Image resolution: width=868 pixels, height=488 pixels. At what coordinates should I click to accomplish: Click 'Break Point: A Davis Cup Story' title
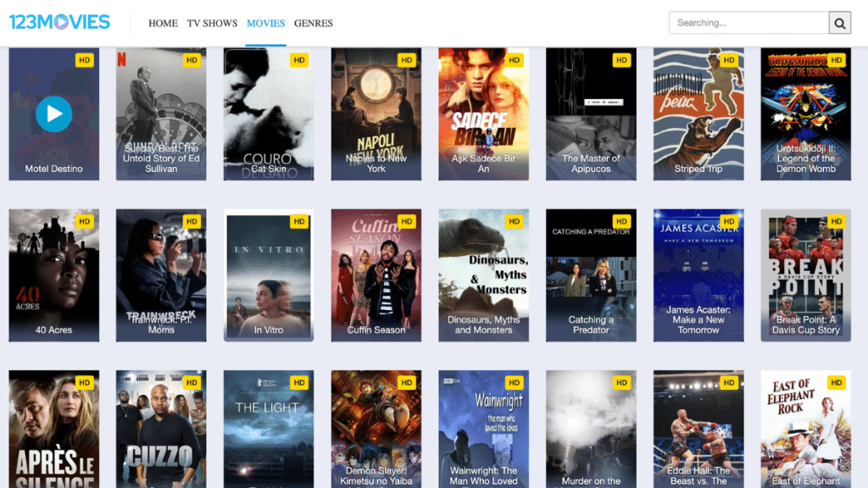pyautogui.click(x=805, y=324)
